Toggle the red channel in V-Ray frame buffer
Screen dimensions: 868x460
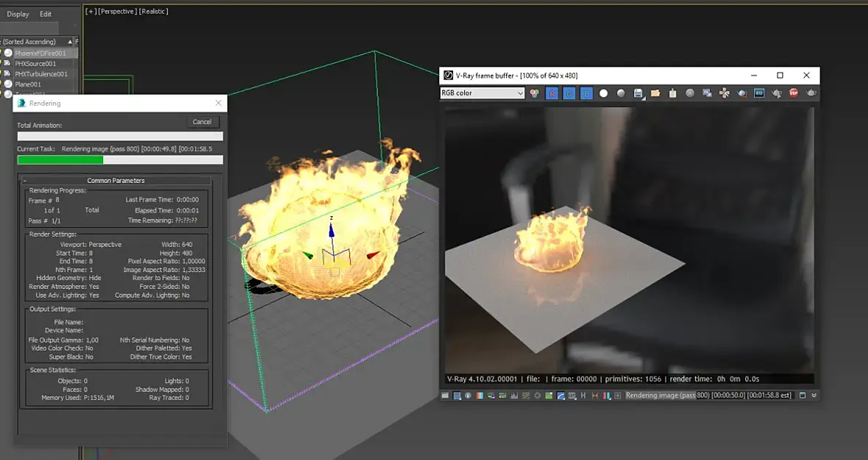(x=552, y=93)
